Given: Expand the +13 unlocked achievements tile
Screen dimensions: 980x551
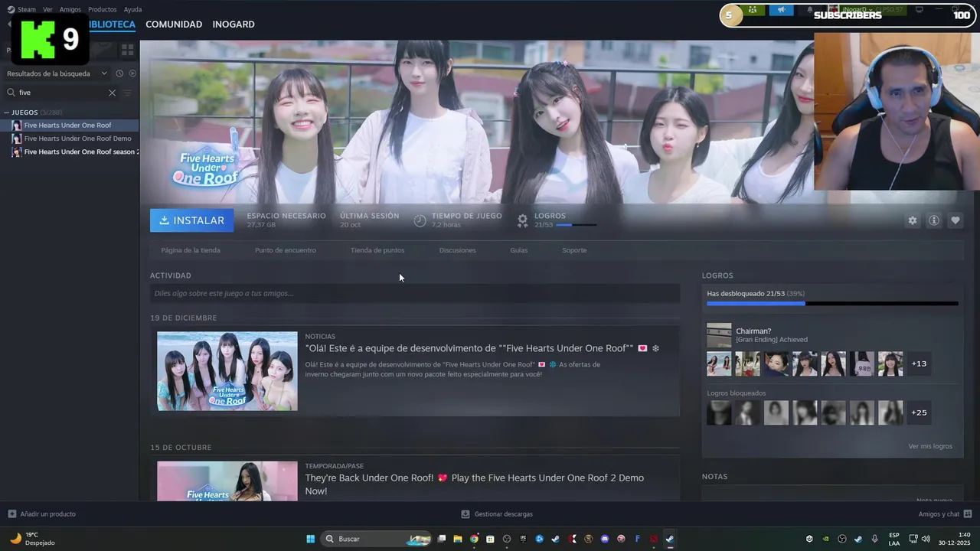Looking at the screenshot, I should click(919, 364).
